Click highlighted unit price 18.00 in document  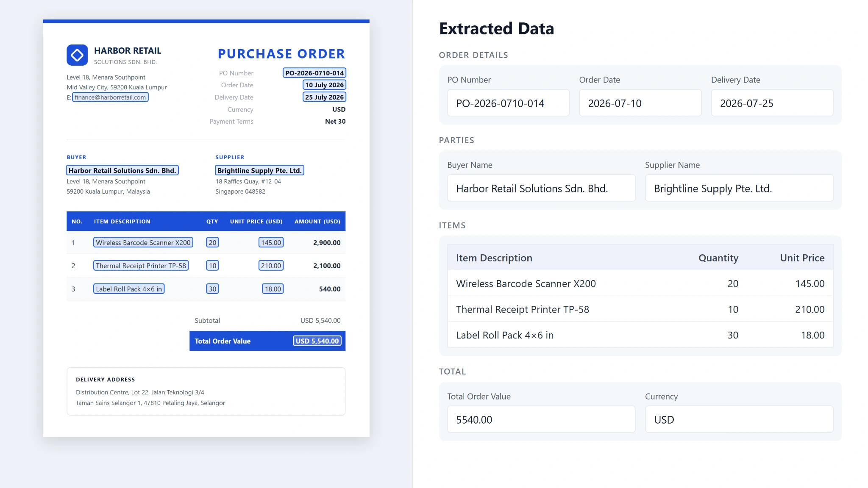273,289
